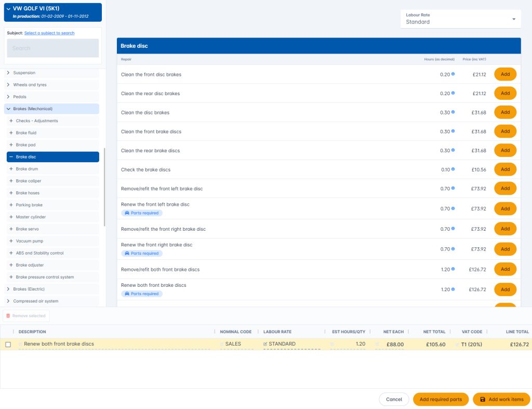532x409 pixels.
Task: Collapse the VW GOLF VI (5K1) vehicle header
Action: pos(8,9)
